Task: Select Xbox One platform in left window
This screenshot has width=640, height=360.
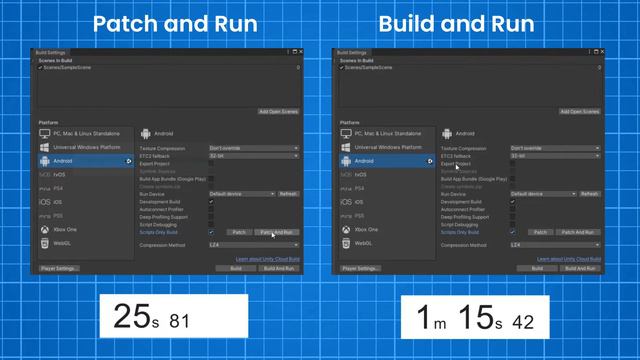Action: pos(86,229)
